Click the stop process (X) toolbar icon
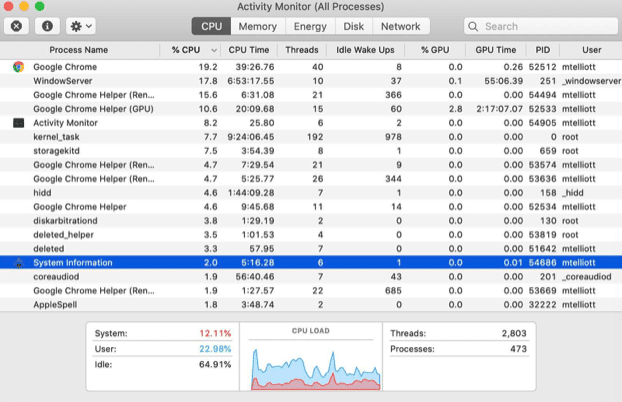The height and width of the screenshot is (402, 622). pyautogui.click(x=17, y=26)
